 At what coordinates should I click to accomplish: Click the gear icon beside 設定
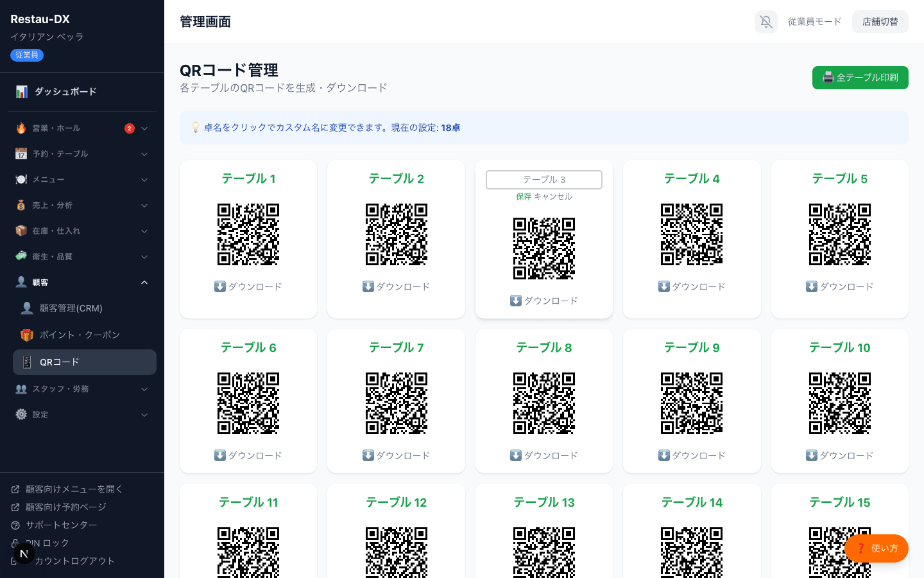click(x=21, y=415)
